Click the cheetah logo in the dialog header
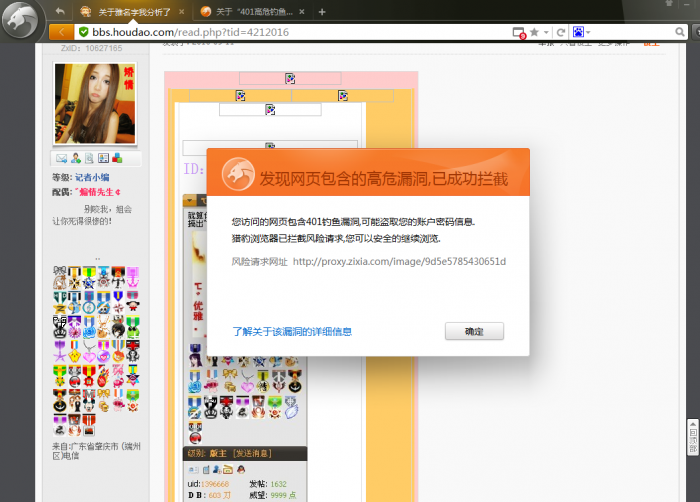Viewport: 700px width, 502px height. click(238, 174)
